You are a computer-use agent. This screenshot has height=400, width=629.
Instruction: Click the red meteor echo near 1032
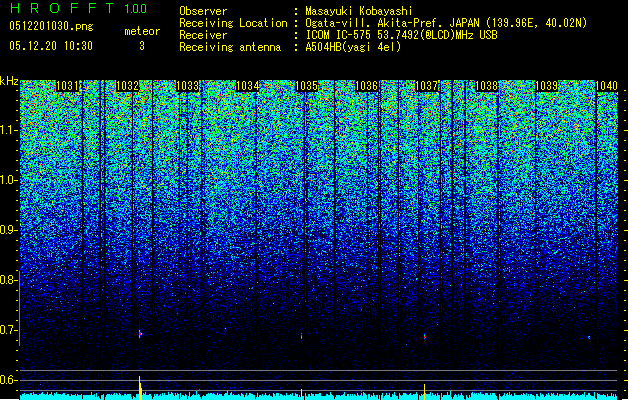tap(140, 334)
